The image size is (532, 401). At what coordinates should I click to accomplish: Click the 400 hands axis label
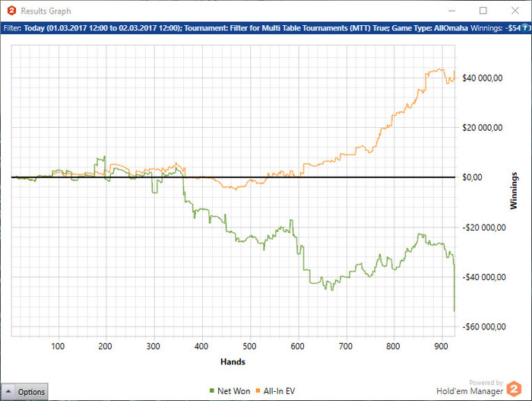(x=201, y=346)
